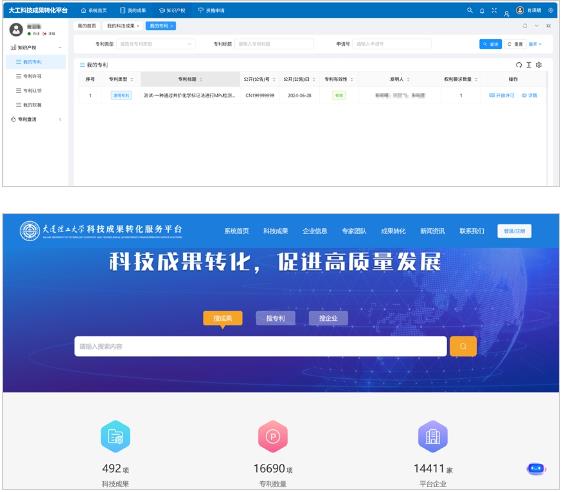This screenshot has height=492, width=562.
Task: Click the blue 查询 search button
Action: (490, 44)
